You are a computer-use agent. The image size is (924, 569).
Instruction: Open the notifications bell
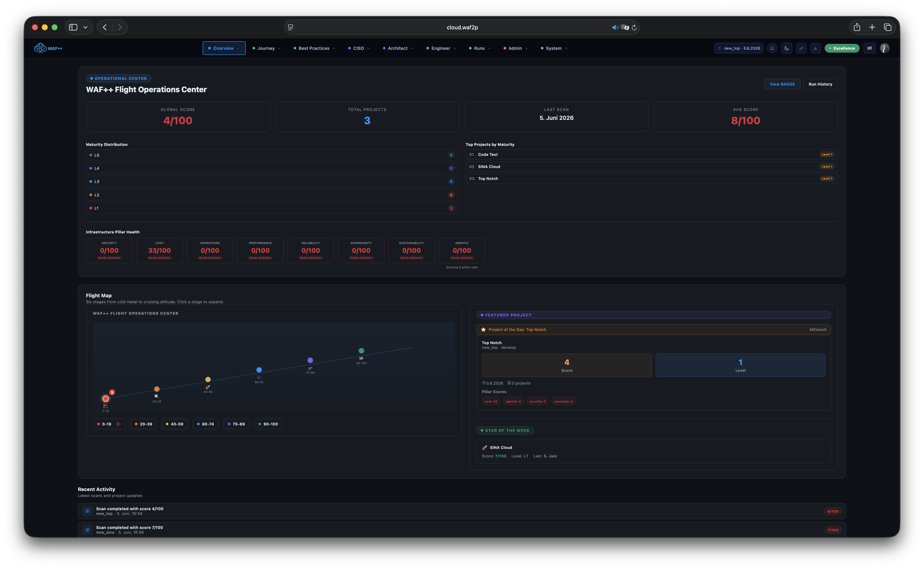(x=772, y=48)
